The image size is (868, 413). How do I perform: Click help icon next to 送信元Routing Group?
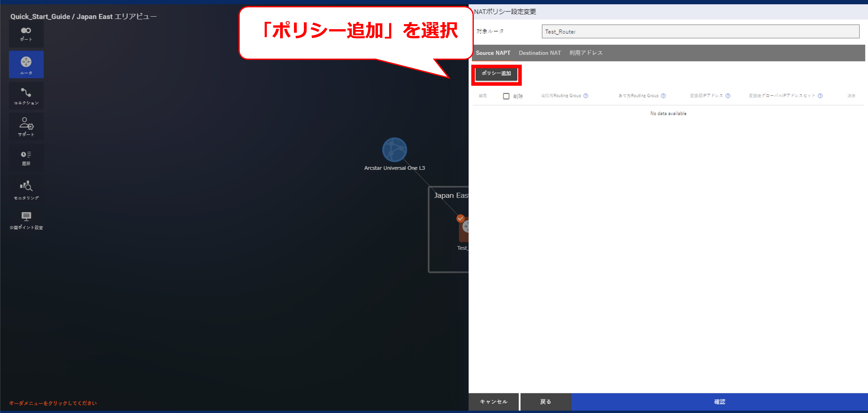tap(586, 96)
